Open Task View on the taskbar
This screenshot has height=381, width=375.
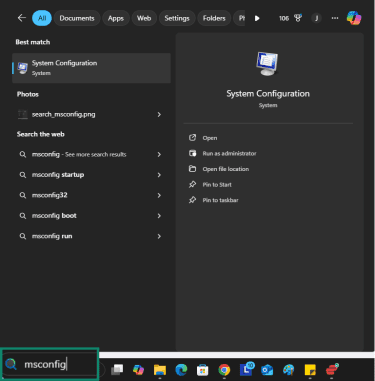point(117,369)
